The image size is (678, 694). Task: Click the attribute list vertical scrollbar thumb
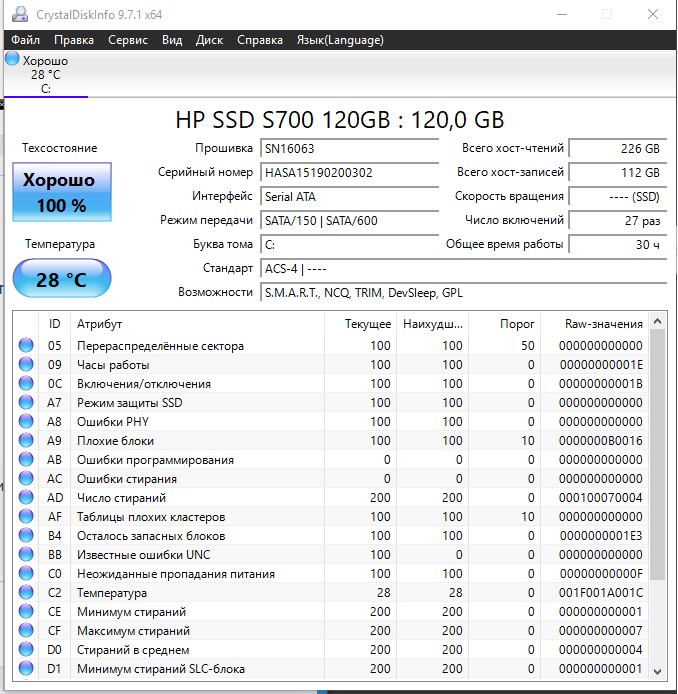[x=658, y=454]
